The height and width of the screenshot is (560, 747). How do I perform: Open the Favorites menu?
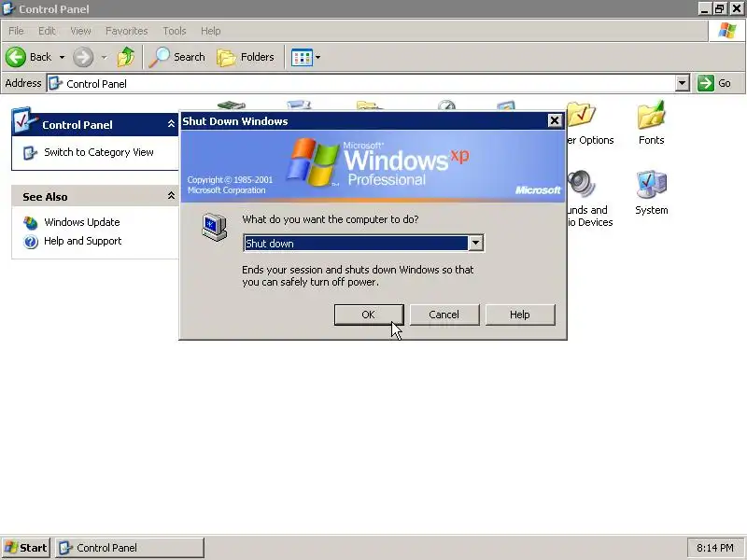pyautogui.click(x=127, y=31)
